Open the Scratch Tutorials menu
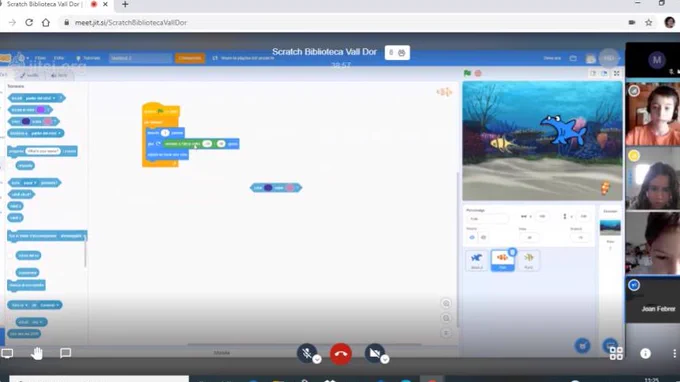The image size is (680, 382). click(x=88, y=58)
